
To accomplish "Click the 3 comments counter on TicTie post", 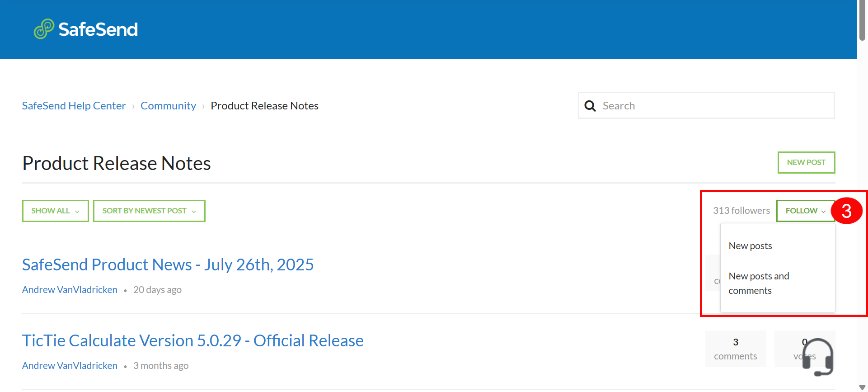I will [x=736, y=349].
